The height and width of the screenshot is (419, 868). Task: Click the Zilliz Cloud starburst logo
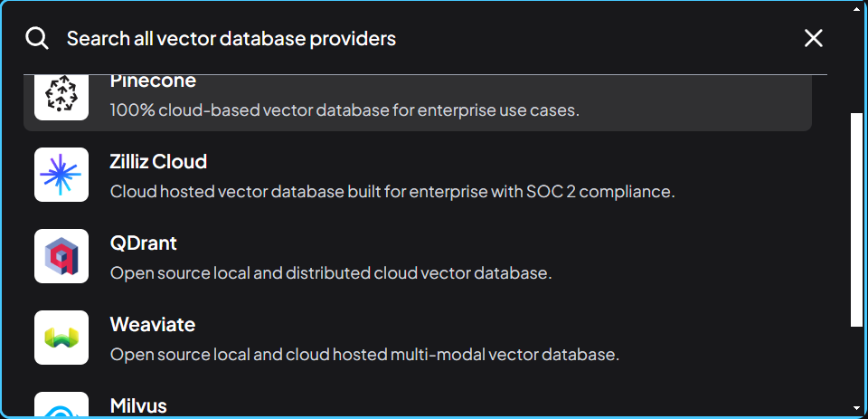61,175
